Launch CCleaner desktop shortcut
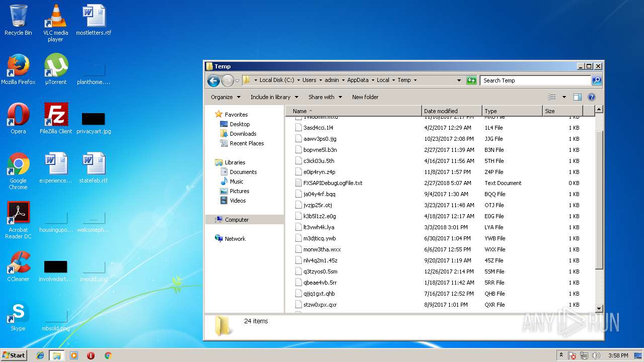644x362 pixels. [18, 266]
